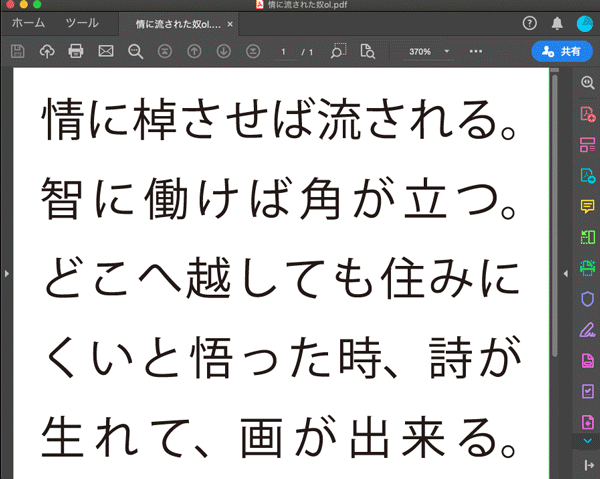Click the vertical scrollbar thumb

click(554, 214)
